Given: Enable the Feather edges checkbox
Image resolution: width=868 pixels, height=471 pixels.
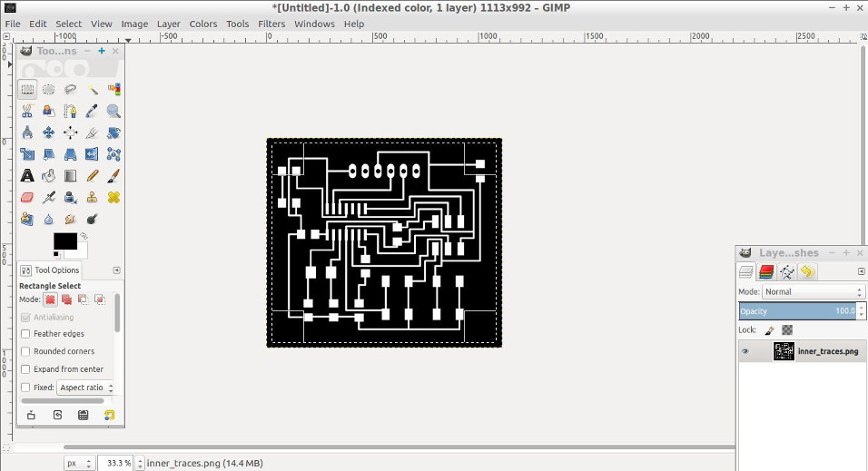Looking at the screenshot, I should pyautogui.click(x=25, y=334).
